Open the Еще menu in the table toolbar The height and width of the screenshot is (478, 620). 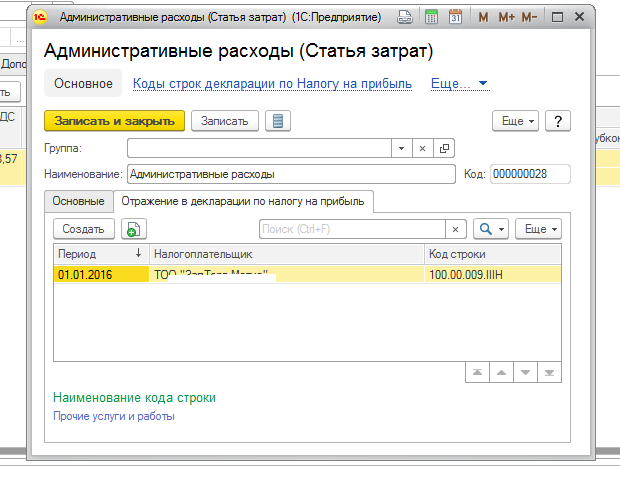pyautogui.click(x=541, y=229)
